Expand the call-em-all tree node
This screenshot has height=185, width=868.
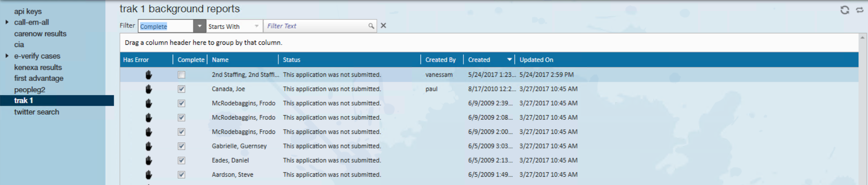coord(7,22)
